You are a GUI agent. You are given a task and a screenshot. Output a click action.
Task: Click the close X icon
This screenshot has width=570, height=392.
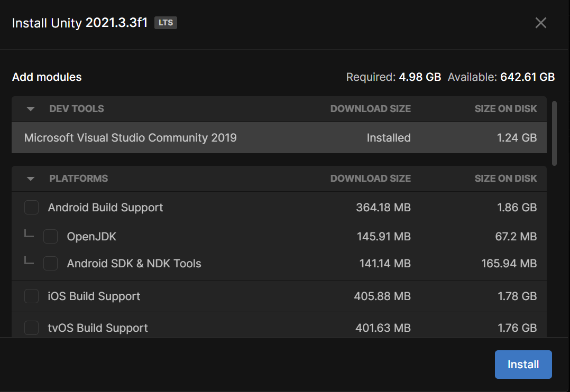click(540, 23)
